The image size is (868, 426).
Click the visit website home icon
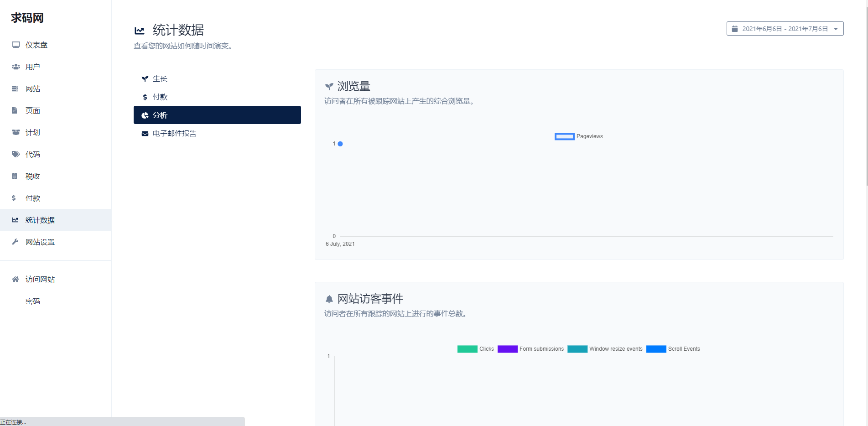[x=16, y=279]
